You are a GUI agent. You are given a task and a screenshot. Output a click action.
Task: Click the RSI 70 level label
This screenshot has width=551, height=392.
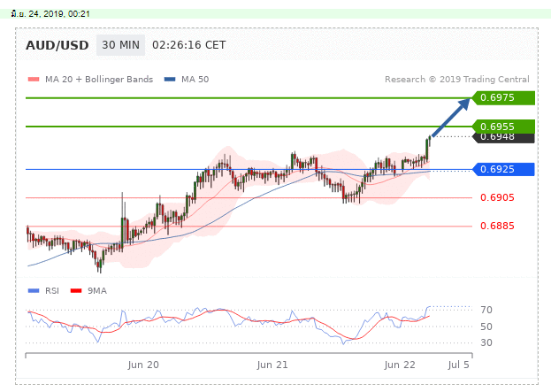click(x=486, y=310)
